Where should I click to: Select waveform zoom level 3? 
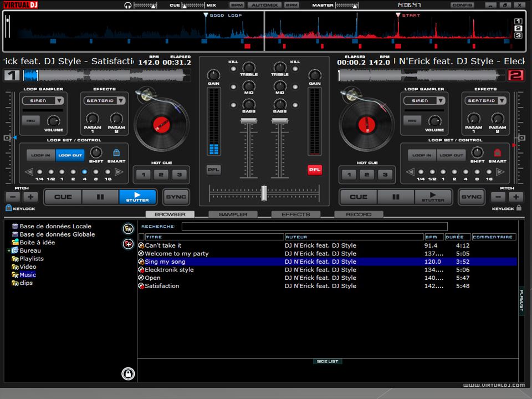[x=518, y=35]
